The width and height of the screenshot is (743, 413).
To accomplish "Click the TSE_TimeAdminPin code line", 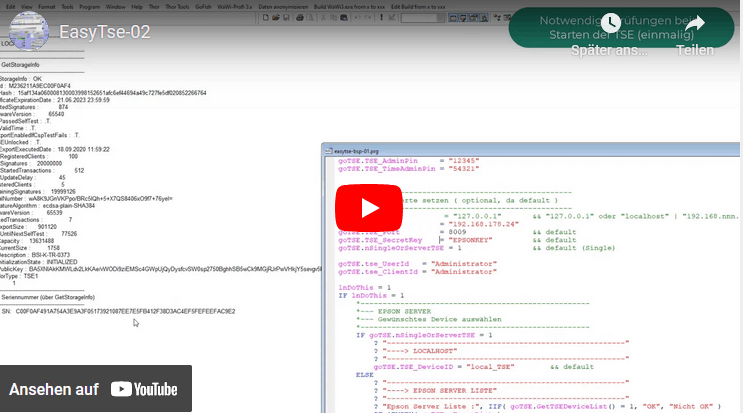I will (x=408, y=169).
